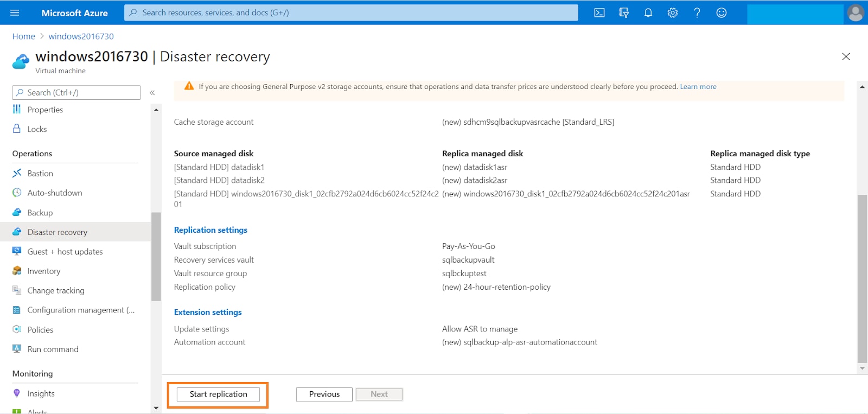Click the Start replication button
This screenshot has height=414, width=868.
218,394
